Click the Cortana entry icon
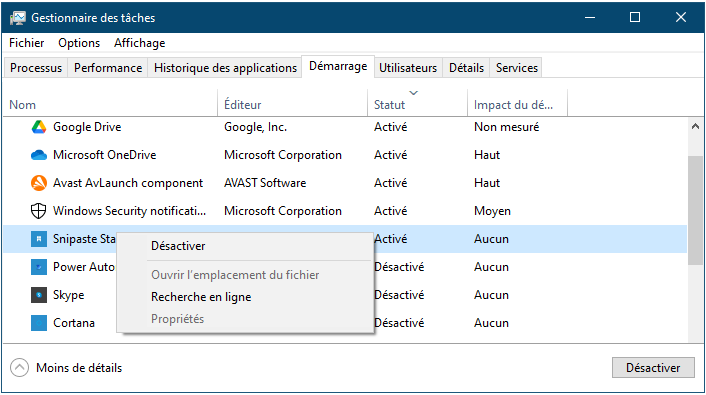Image resolution: width=706 pixels, height=395 pixels. click(x=39, y=323)
